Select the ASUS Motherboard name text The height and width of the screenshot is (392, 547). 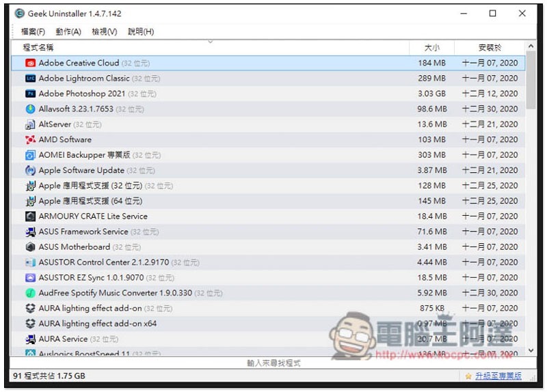tap(75, 247)
